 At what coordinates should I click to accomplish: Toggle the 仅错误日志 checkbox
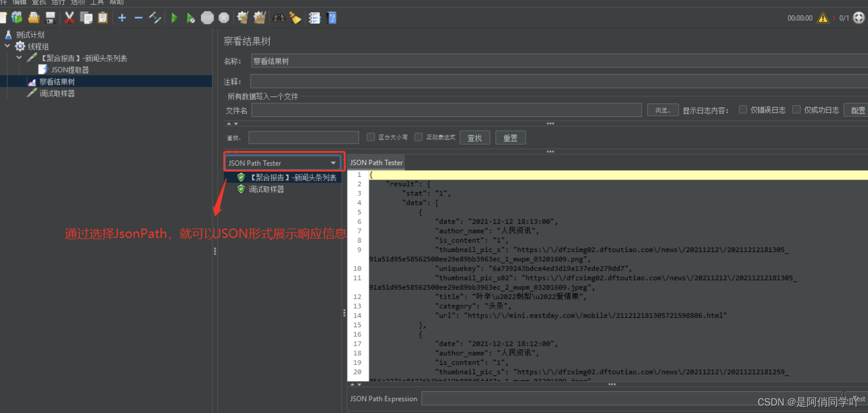click(x=743, y=110)
